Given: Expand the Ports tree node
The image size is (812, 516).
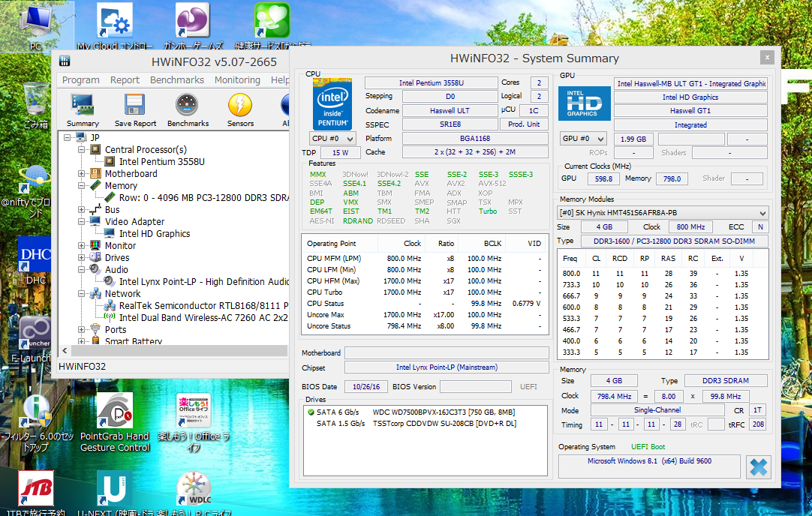Looking at the screenshot, I should click(x=81, y=330).
